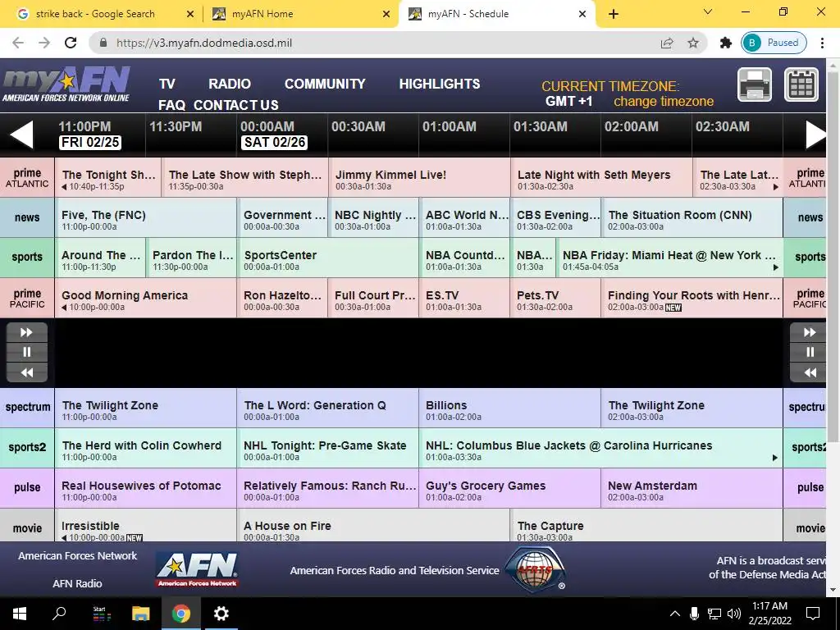The height and width of the screenshot is (630, 840).
Task: Share this page from the address bar
Action: point(667,43)
